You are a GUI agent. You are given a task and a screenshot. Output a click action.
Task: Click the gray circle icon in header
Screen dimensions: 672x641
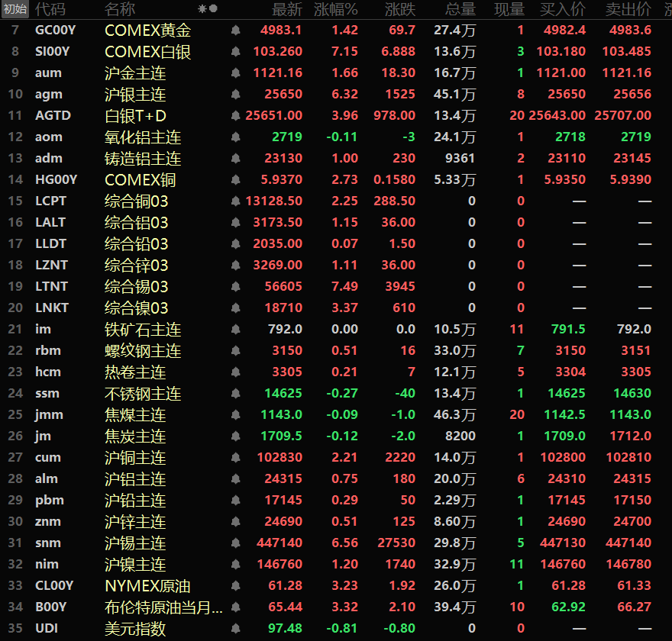pyautogui.click(x=213, y=9)
